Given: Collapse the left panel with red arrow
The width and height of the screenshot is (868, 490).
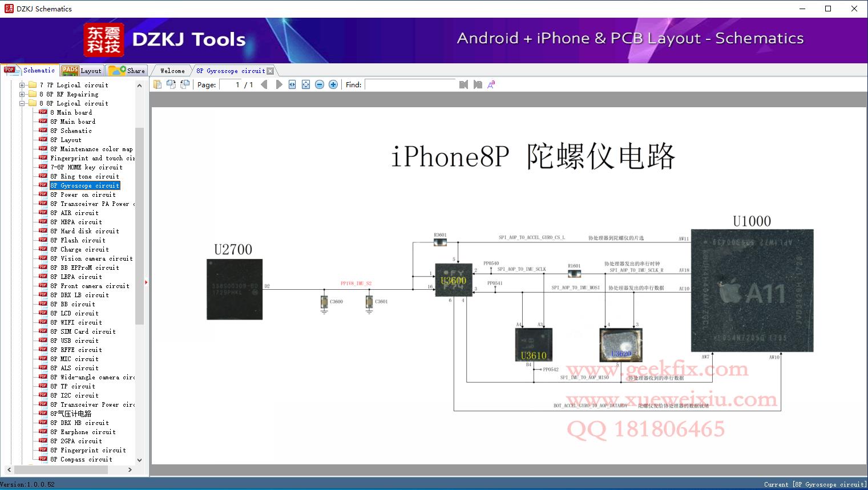Looking at the screenshot, I should 146,282.
